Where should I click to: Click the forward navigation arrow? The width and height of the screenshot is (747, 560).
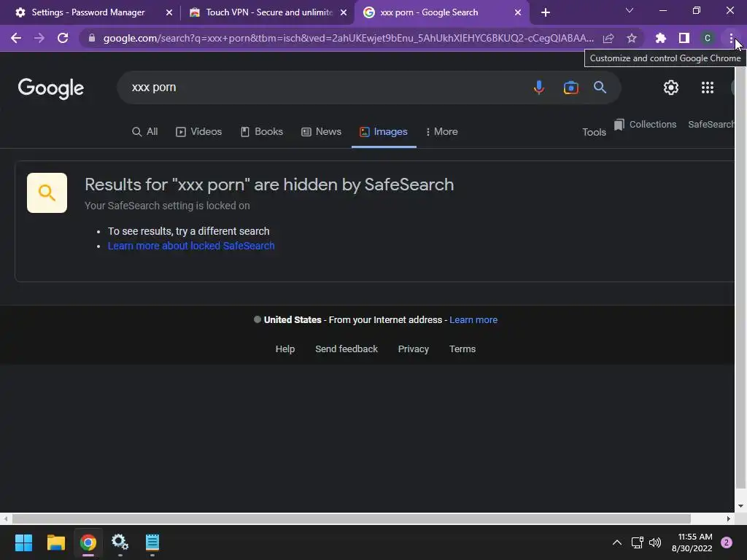pos(39,38)
